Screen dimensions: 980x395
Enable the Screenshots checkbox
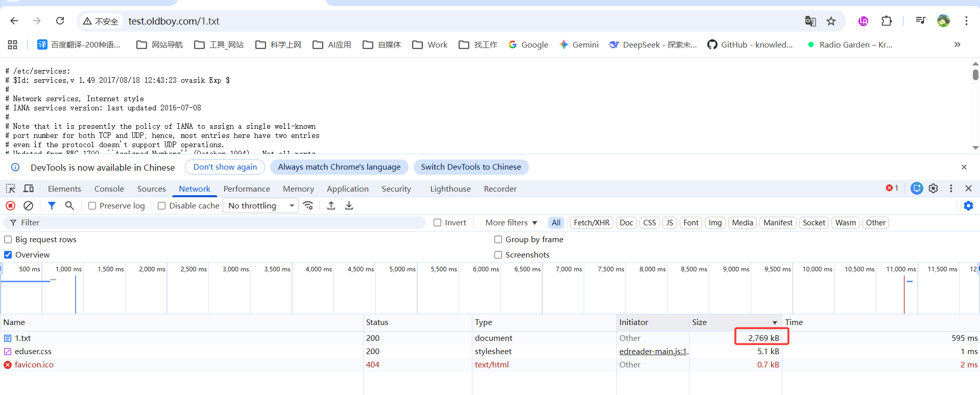[498, 255]
